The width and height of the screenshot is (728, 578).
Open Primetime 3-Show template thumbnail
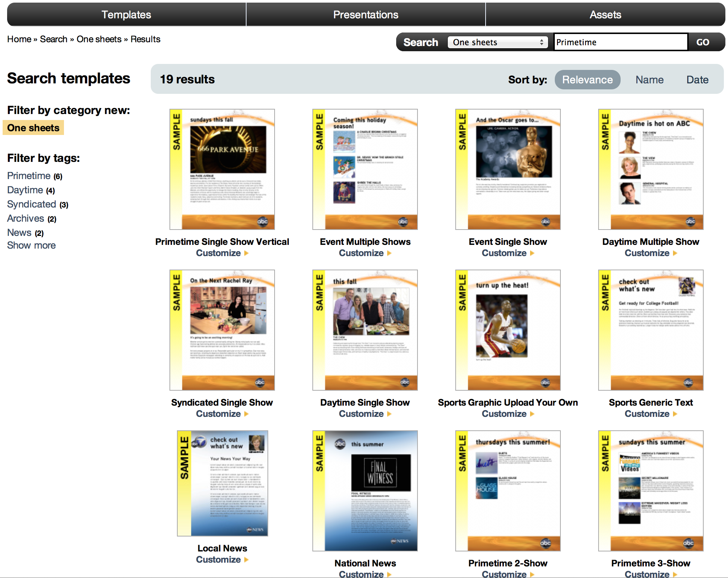coord(651,491)
